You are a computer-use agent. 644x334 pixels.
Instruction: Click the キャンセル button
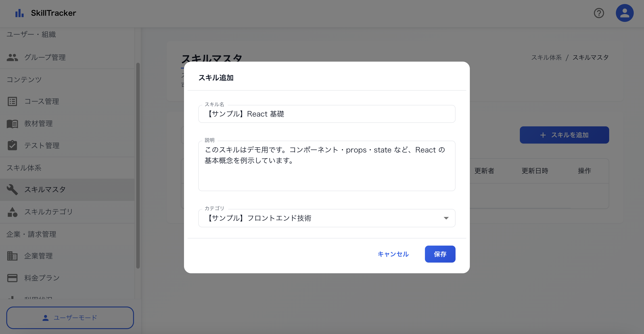(393, 254)
